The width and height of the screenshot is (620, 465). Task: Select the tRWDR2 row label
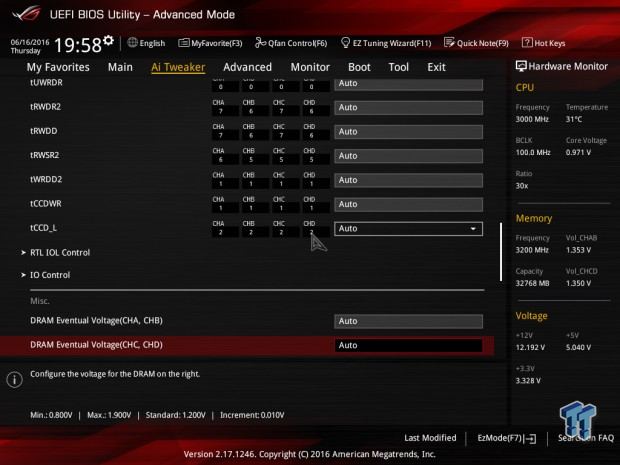point(45,107)
